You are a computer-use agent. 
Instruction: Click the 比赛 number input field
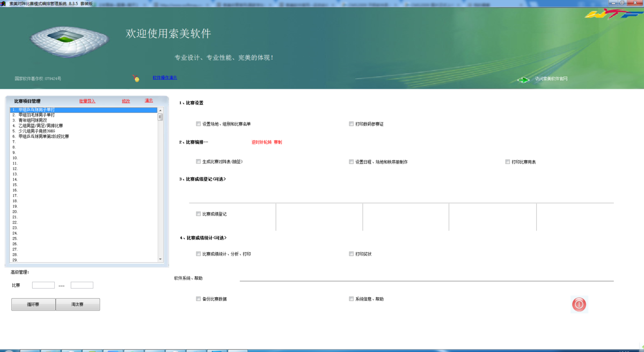(x=43, y=285)
